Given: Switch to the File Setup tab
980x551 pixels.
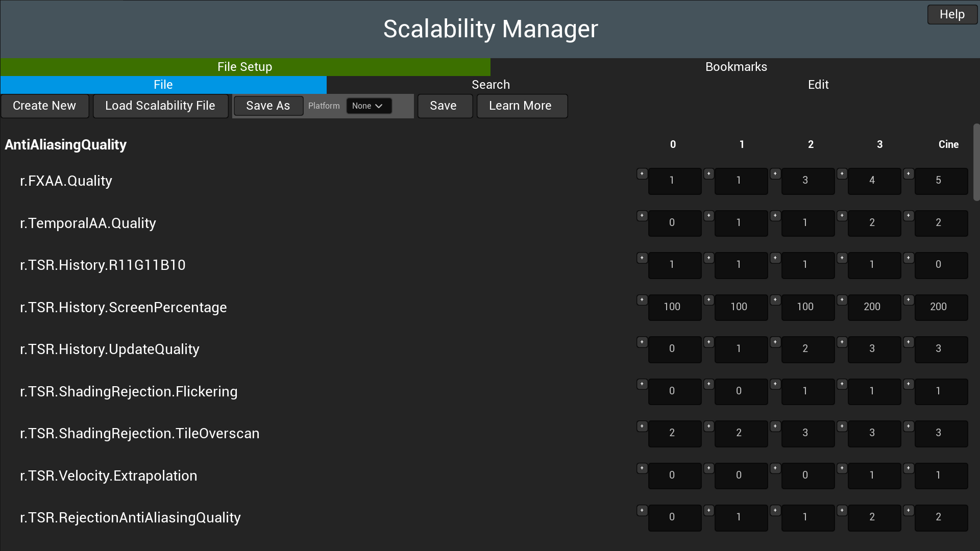Looking at the screenshot, I should coord(245,67).
